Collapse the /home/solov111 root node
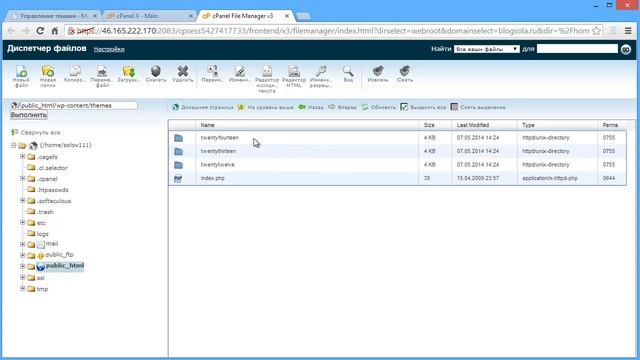 point(13,145)
